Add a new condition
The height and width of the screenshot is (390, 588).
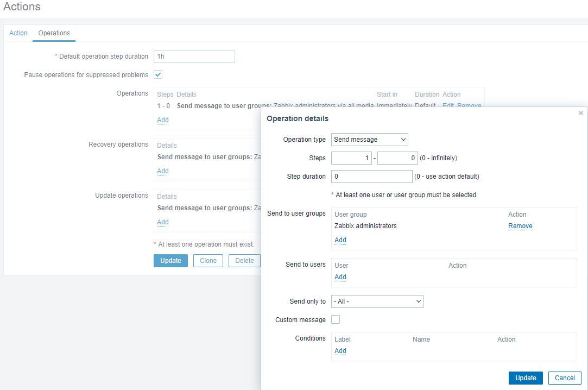[340, 351]
